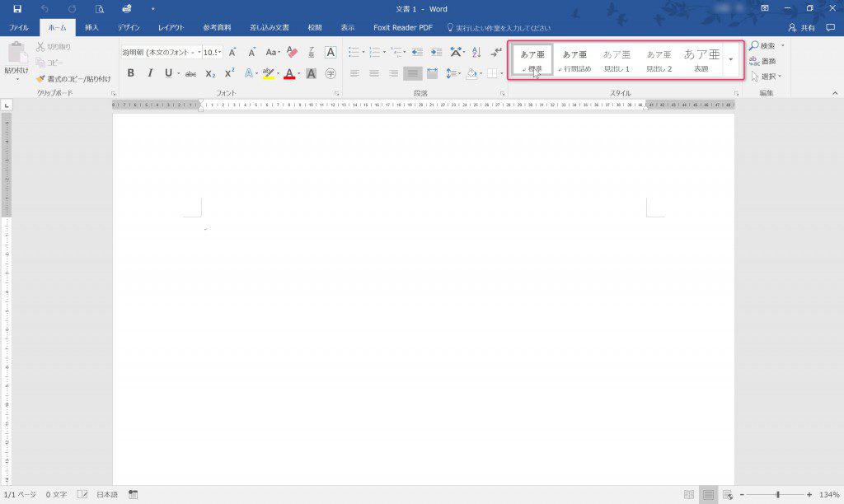Viewport: 844px width, 504px height.
Task: Sort the selected text with the A-Z icon
Action: tap(476, 52)
